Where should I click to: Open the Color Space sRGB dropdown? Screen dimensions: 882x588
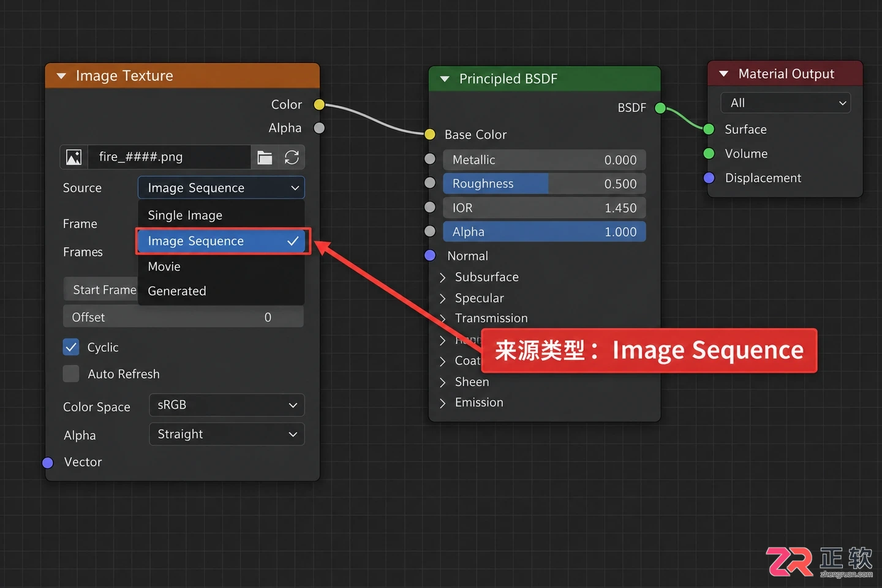pos(227,405)
